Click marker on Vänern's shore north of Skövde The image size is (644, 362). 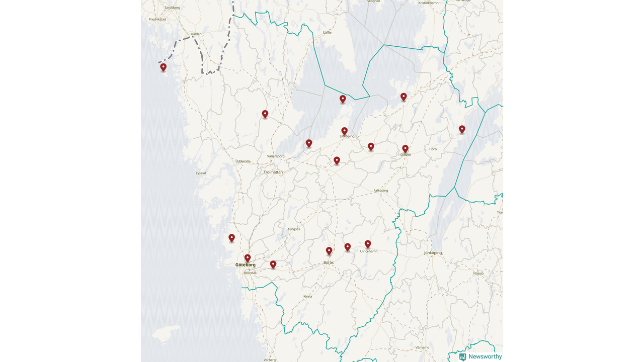(x=404, y=97)
